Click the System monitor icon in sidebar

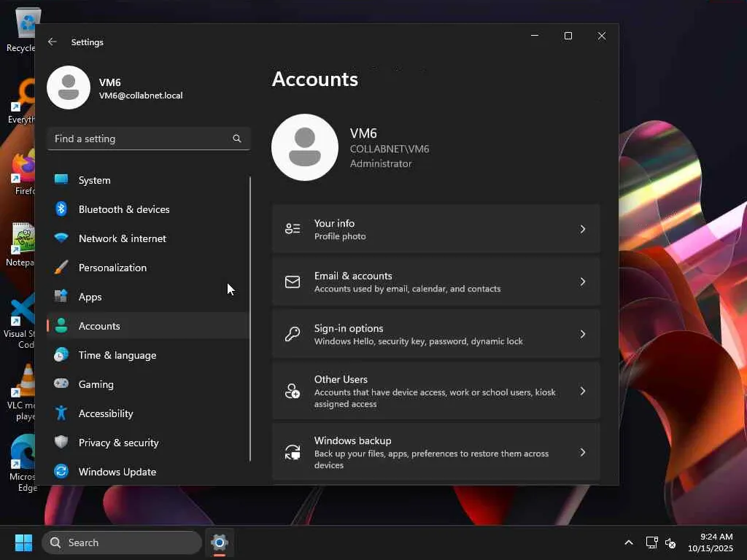(61, 179)
